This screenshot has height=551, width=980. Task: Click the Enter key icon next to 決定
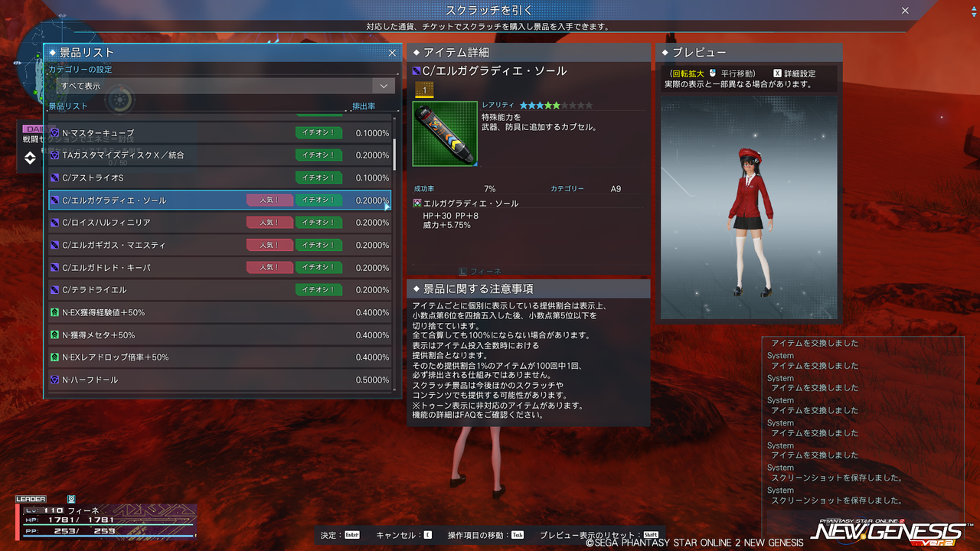(x=352, y=535)
